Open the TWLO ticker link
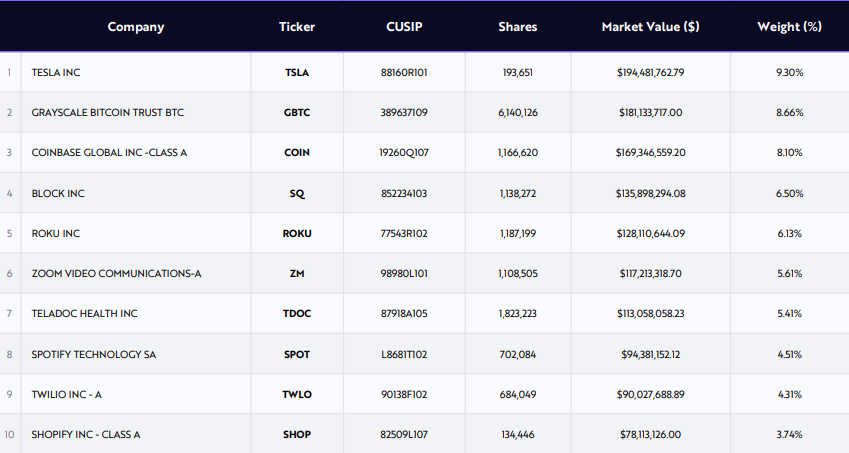Viewport: 849px width, 453px height. pos(297,395)
